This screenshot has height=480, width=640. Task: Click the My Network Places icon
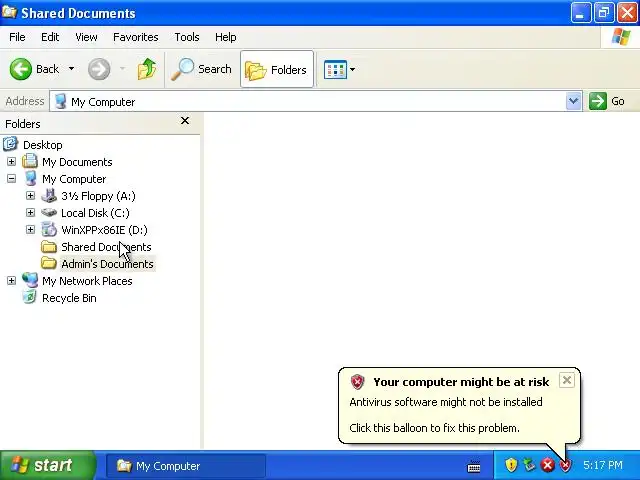(x=30, y=280)
